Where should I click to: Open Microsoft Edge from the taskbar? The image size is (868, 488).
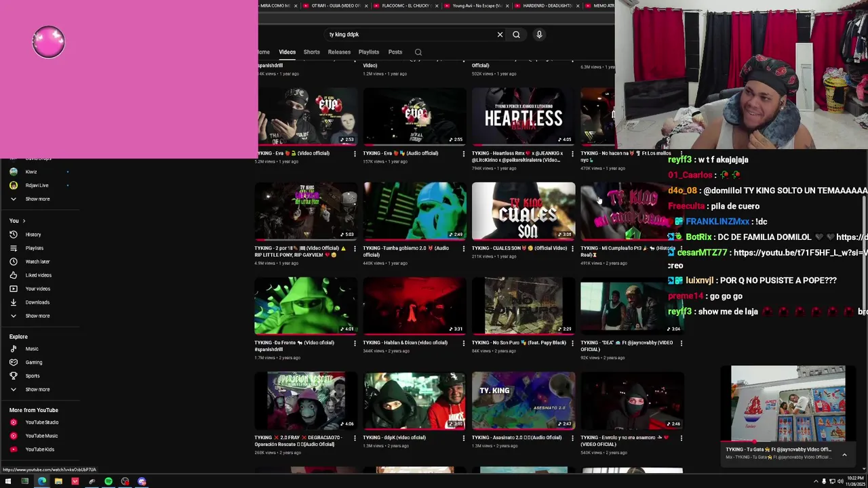41,482
